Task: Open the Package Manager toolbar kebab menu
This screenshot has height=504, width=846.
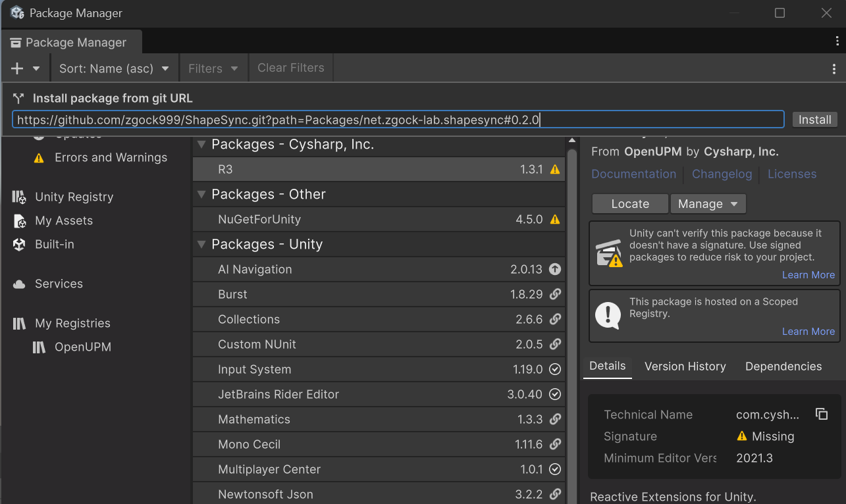Action: click(x=834, y=68)
